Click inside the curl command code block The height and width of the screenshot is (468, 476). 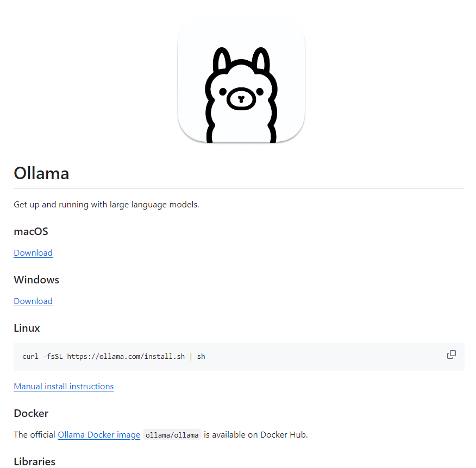click(239, 356)
